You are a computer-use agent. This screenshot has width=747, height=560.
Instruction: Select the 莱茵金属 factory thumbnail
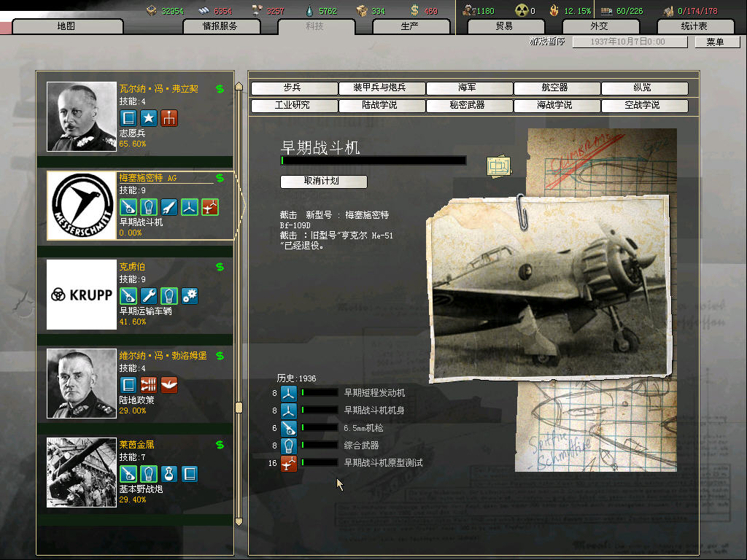tap(82, 472)
